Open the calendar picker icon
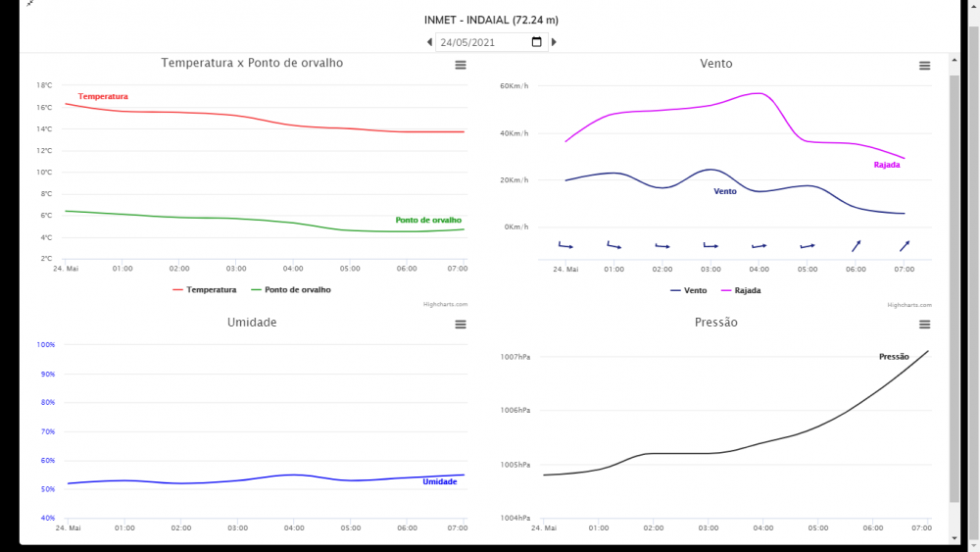 [536, 42]
